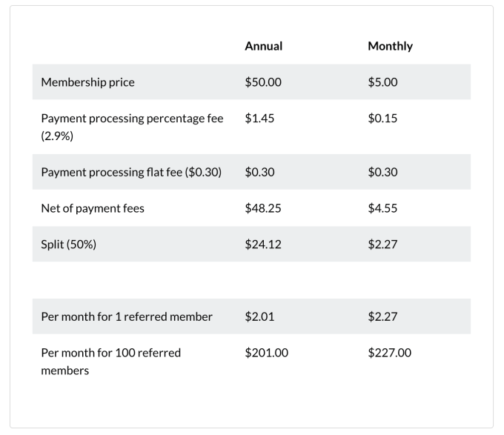The image size is (504, 435).
Task: Click the $4.55 monthly net value
Action: (382, 208)
